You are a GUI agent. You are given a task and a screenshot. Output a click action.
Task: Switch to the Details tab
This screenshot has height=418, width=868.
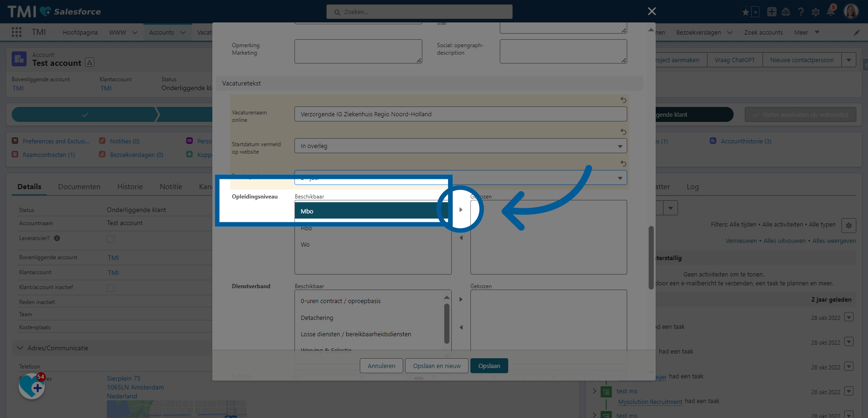tap(29, 187)
